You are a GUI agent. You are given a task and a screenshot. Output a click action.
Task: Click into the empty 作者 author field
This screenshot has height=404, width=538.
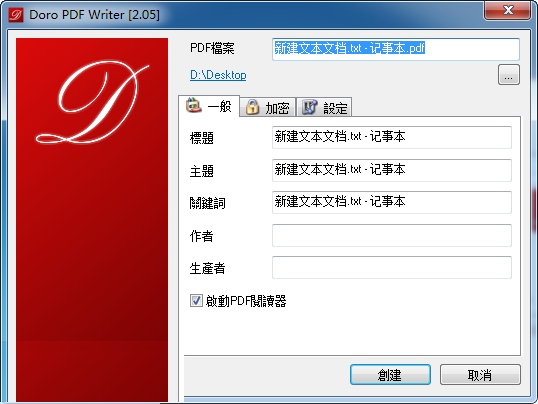point(391,235)
